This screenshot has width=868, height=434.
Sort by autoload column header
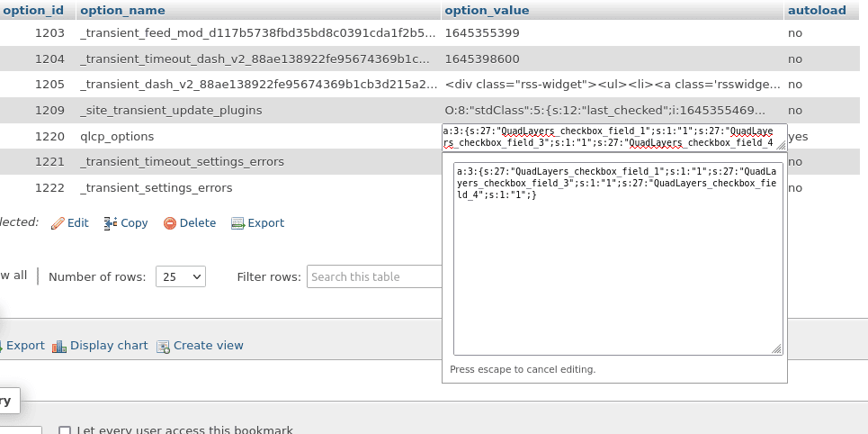pos(817,11)
